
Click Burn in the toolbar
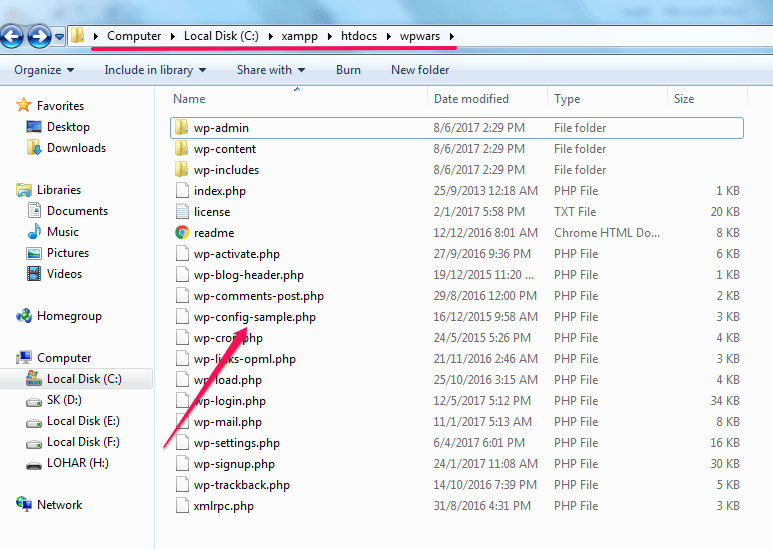coord(348,70)
